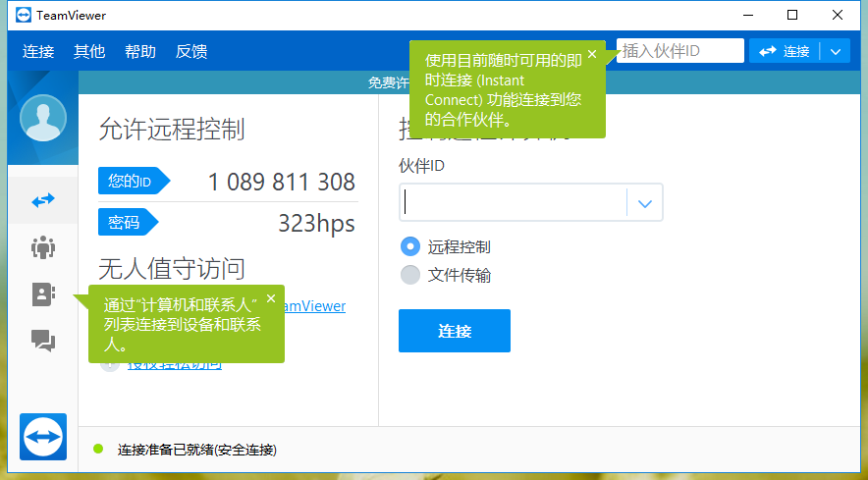Open the 连接 menu

tap(38, 51)
